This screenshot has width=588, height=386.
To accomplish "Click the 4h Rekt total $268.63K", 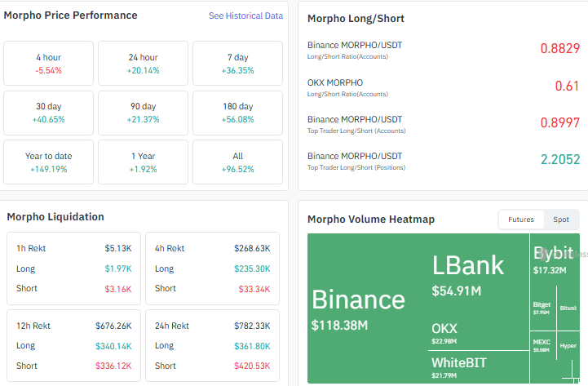I will [x=252, y=248].
